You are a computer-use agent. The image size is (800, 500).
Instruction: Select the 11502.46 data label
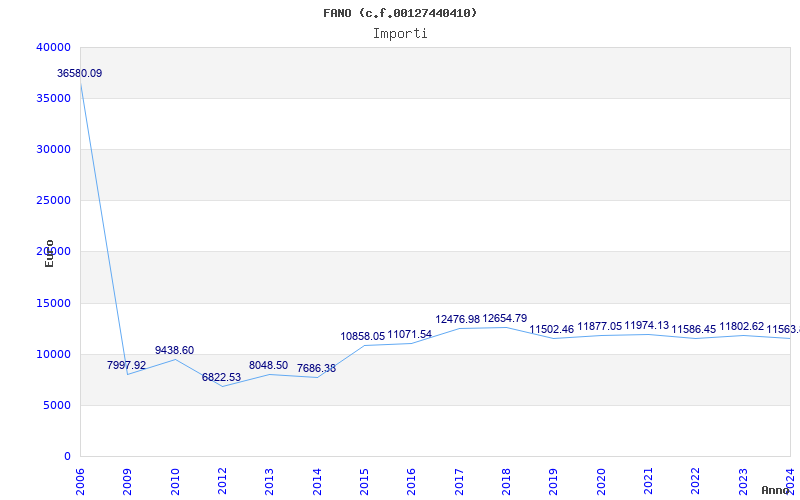tap(552, 330)
